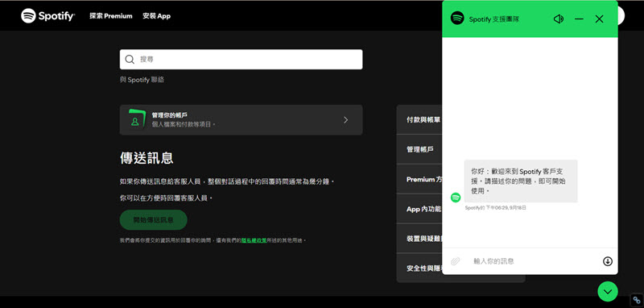The width and height of the screenshot is (644, 308).
Task: Click the link icon at bottom-right corner
Action: point(637,300)
